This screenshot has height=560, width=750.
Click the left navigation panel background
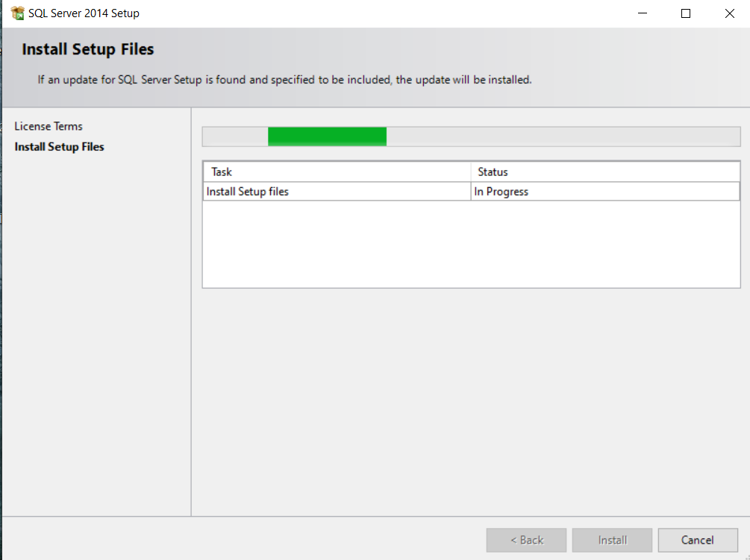96,336
